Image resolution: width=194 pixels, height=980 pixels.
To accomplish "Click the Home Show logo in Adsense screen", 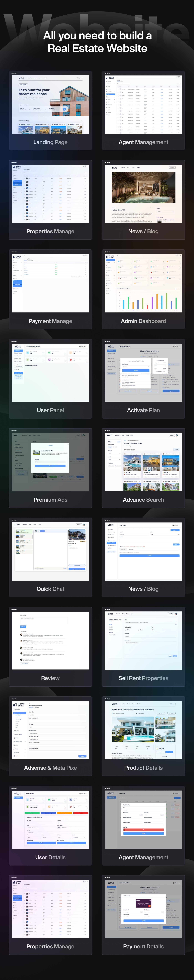I will (x=19, y=705).
